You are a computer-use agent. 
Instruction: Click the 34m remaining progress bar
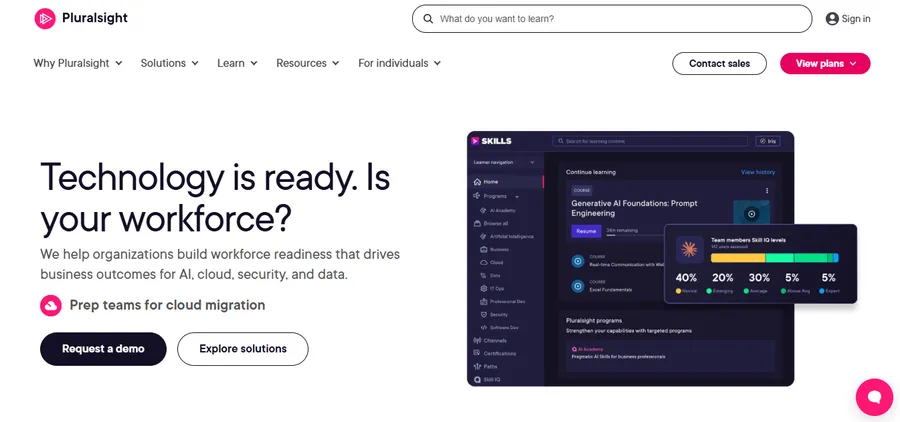tap(635, 234)
